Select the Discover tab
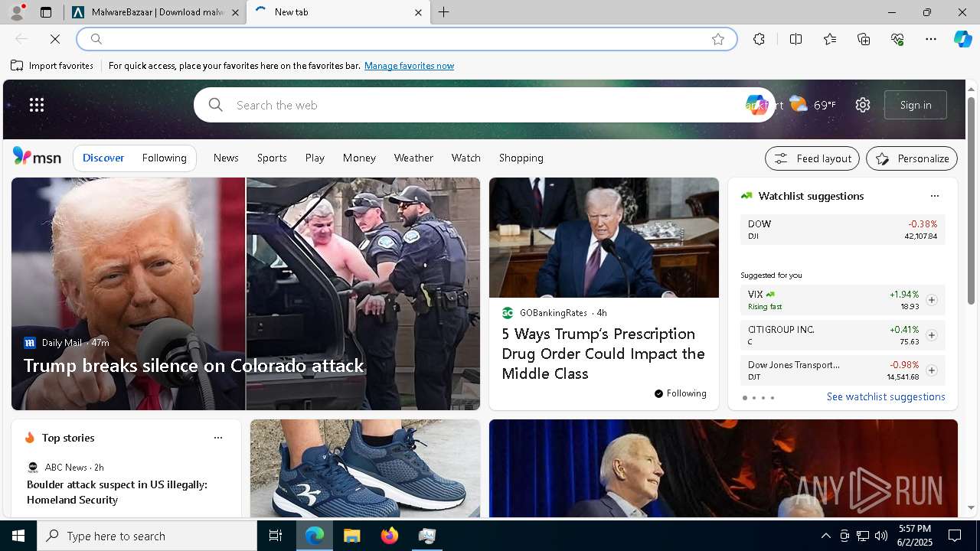 coord(103,158)
